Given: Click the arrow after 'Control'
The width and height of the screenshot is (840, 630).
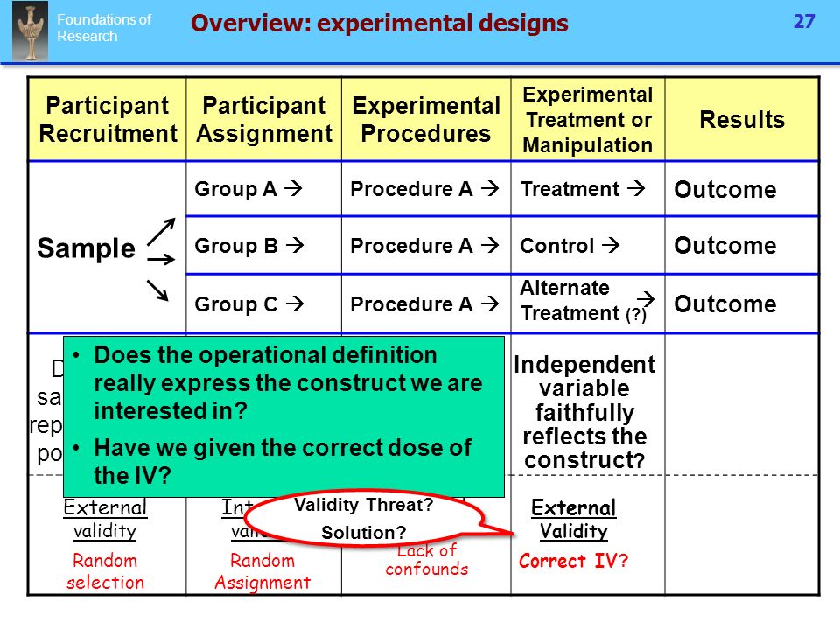Looking at the screenshot, I should pos(611,245).
